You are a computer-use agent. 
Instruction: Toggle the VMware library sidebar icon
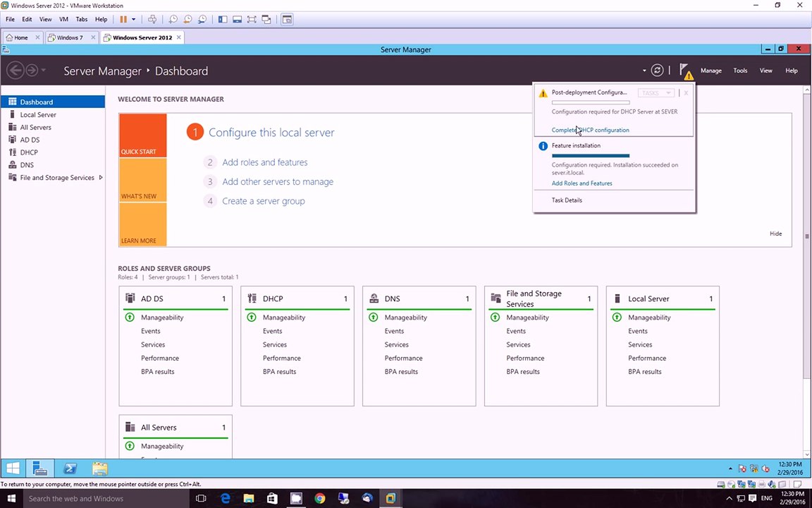tap(223, 19)
